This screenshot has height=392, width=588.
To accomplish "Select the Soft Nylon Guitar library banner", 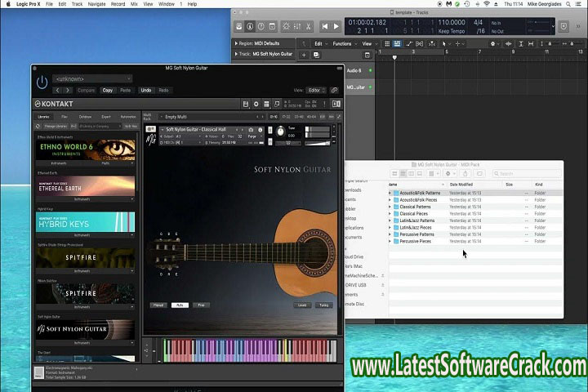I will pos(86,329).
